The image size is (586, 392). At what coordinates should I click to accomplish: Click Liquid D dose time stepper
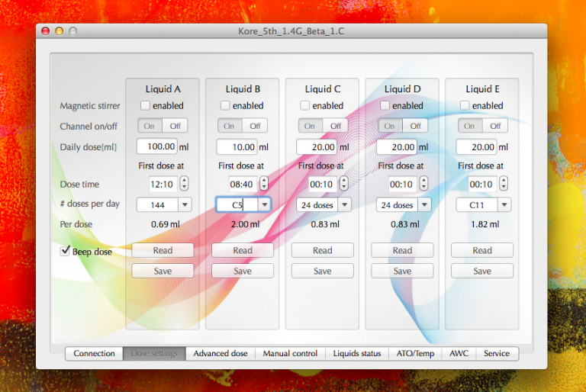(423, 184)
